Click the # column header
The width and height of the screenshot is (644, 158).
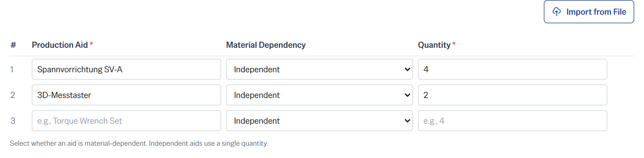tap(13, 45)
